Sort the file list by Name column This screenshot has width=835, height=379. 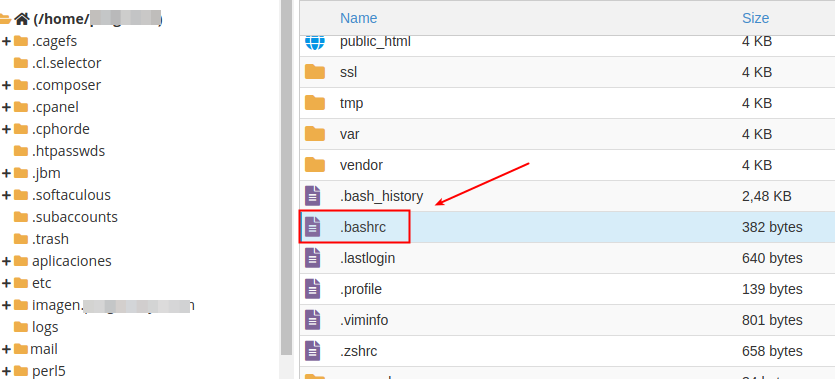(358, 18)
